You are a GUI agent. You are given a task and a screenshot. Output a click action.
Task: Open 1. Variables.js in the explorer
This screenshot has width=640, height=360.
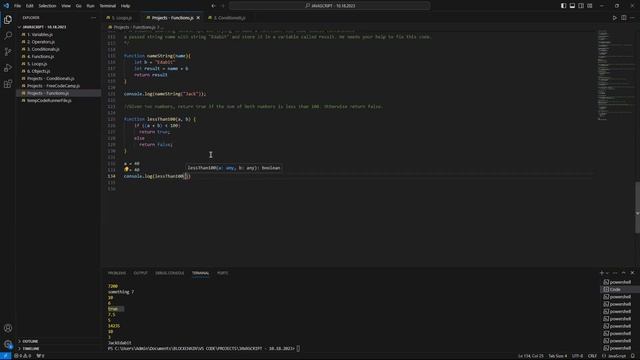coord(58,34)
